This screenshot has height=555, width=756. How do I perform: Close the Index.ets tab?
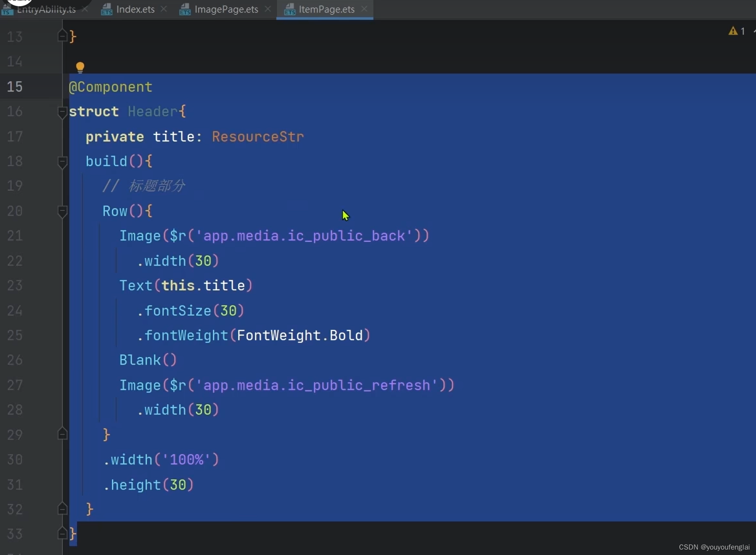coord(163,9)
